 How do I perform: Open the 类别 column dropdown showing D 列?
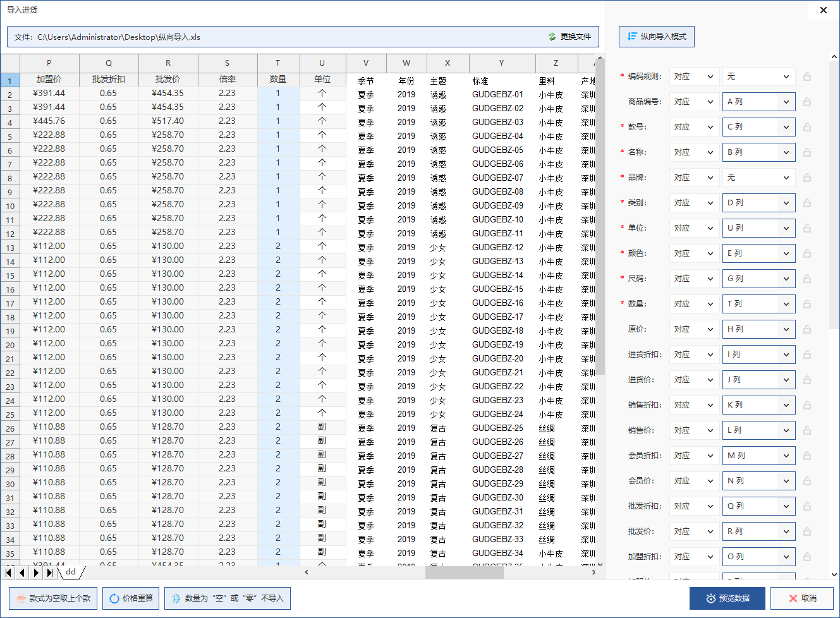758,203
